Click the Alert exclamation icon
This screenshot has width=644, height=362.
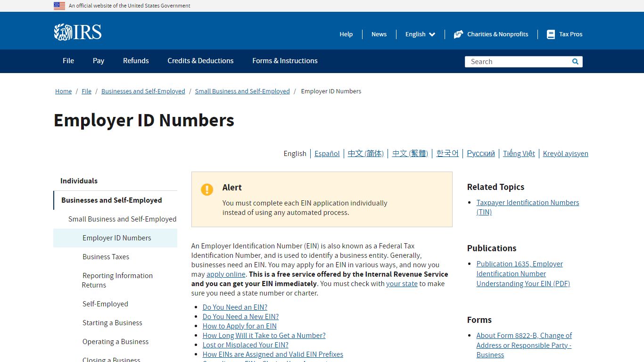pos(207,189)
